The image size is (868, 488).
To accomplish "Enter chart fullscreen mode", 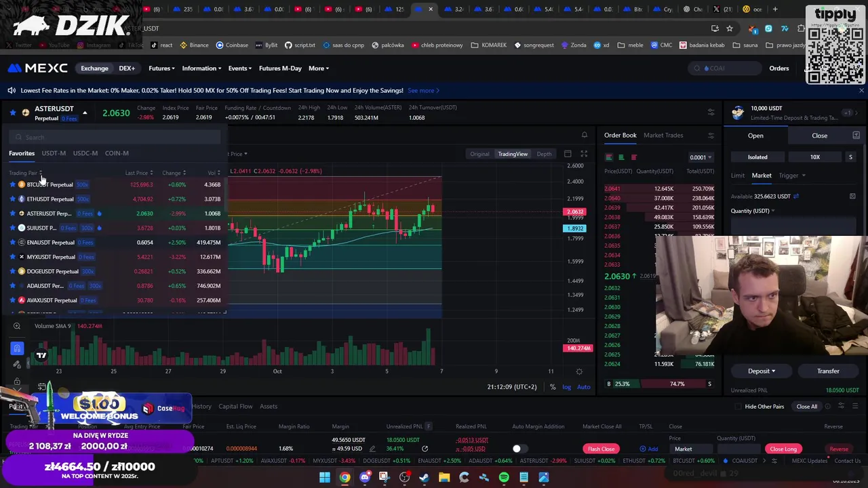I will [584, 154].
